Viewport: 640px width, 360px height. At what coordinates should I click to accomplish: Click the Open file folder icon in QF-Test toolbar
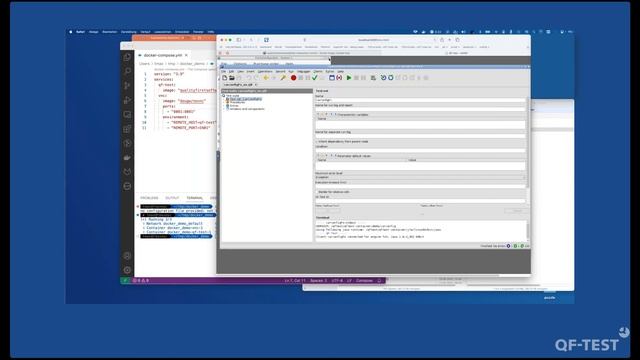tap(231, 78)
